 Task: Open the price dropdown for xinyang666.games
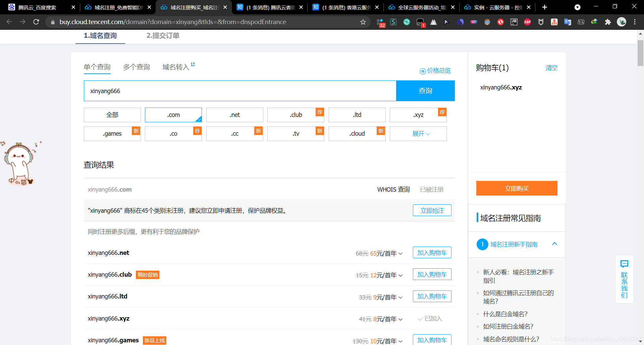(x=400, y=341)
